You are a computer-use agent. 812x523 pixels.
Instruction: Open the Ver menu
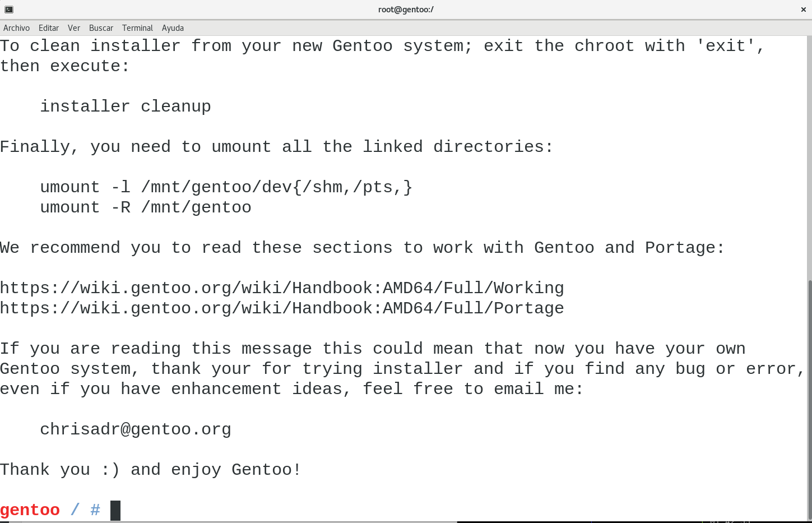74,28
